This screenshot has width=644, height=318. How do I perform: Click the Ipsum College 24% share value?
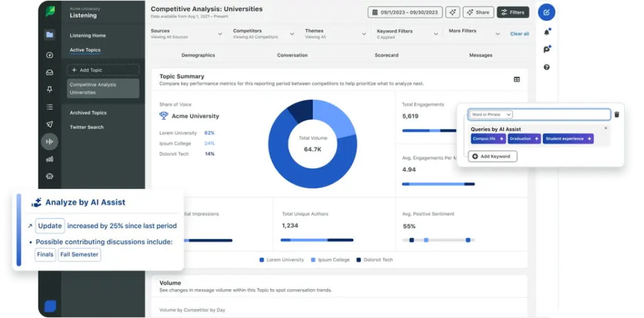(x=209, y=143)
